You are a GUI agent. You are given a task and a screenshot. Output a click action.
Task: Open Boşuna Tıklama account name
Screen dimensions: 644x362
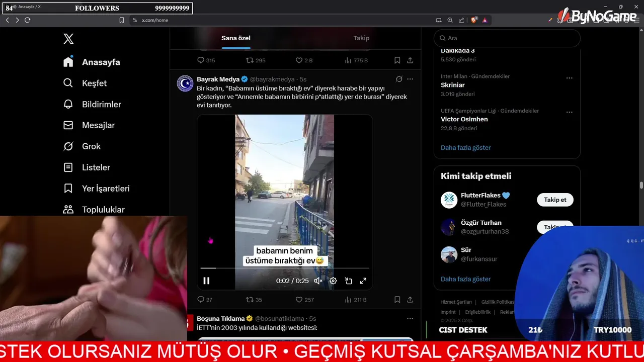(220, 319)
